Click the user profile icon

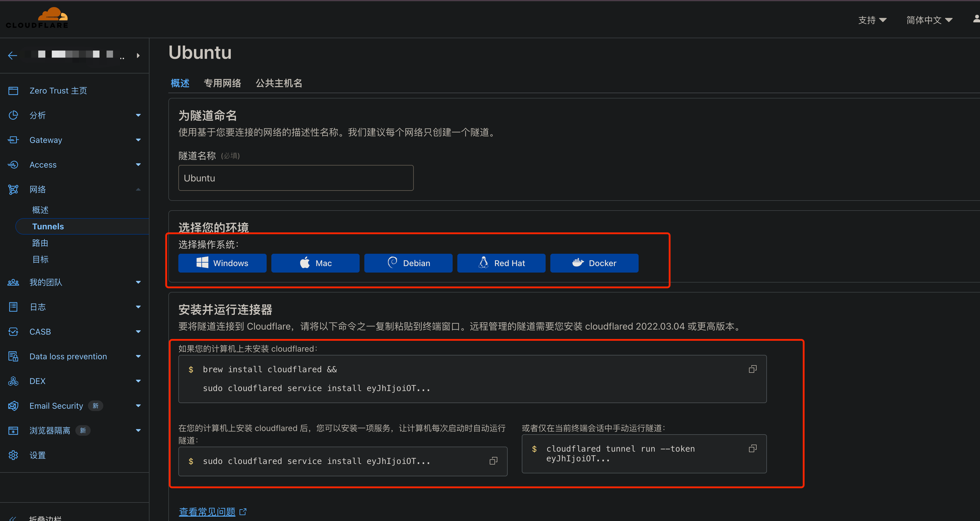(976, 19)
